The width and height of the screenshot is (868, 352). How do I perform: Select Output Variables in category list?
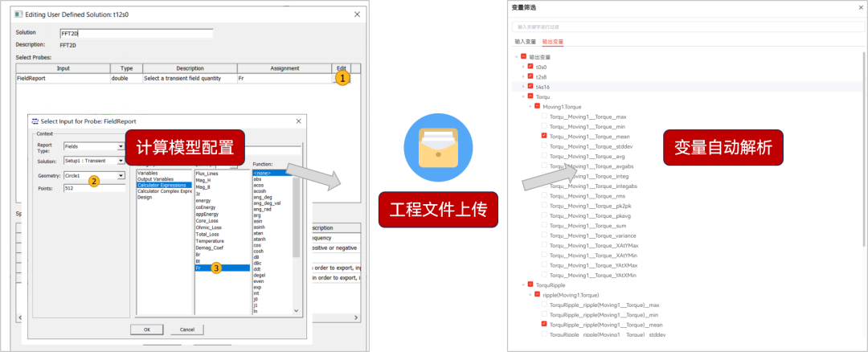tap(155, 178)
